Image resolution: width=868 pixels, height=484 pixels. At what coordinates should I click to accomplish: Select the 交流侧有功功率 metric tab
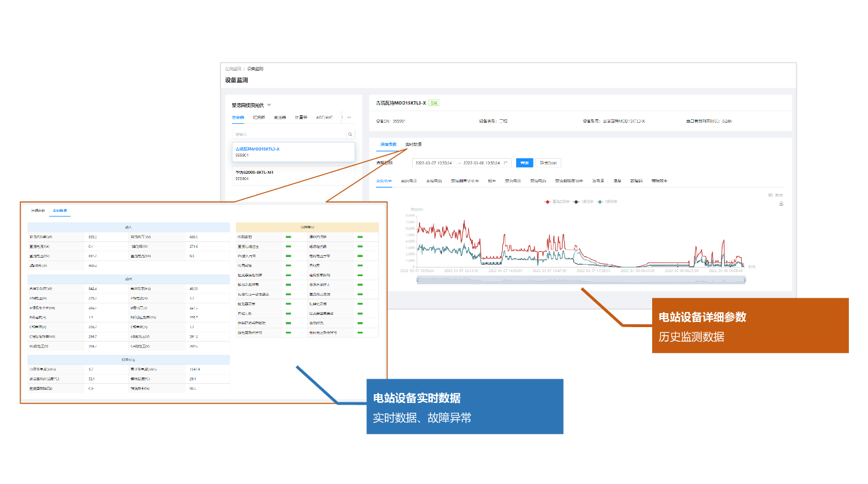tap(465, 181)
